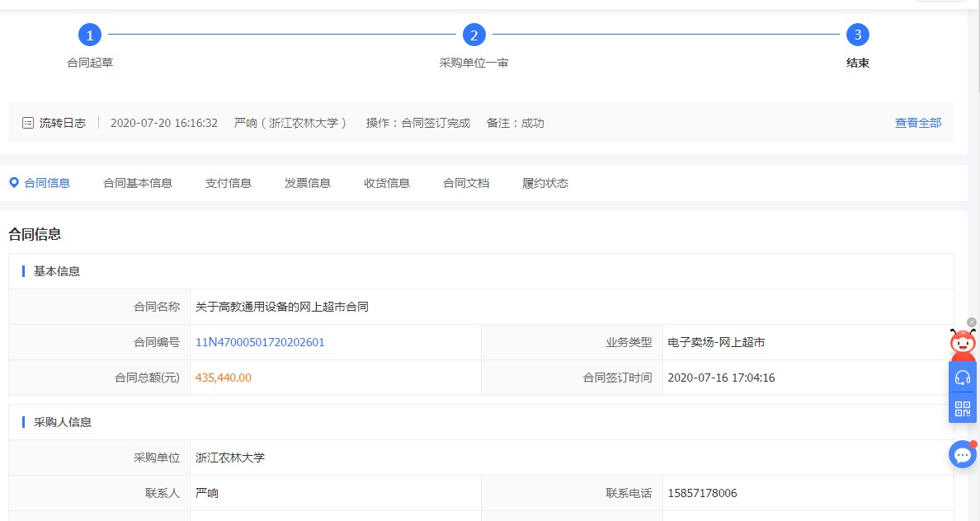Open contract number 11N47000501720202601 link
This screenshot has width=980, height=521.
pos(260,342)
